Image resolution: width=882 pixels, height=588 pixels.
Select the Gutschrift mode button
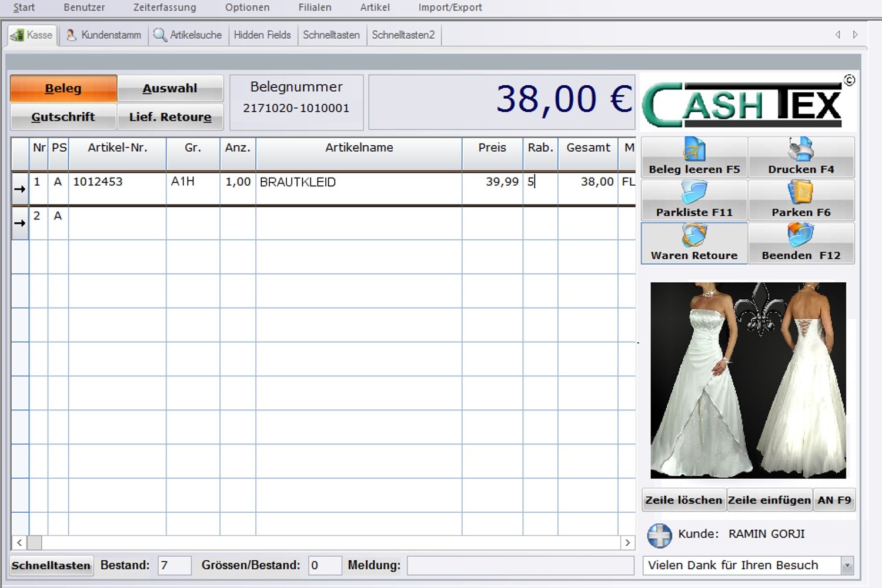(x=64, y=116)
